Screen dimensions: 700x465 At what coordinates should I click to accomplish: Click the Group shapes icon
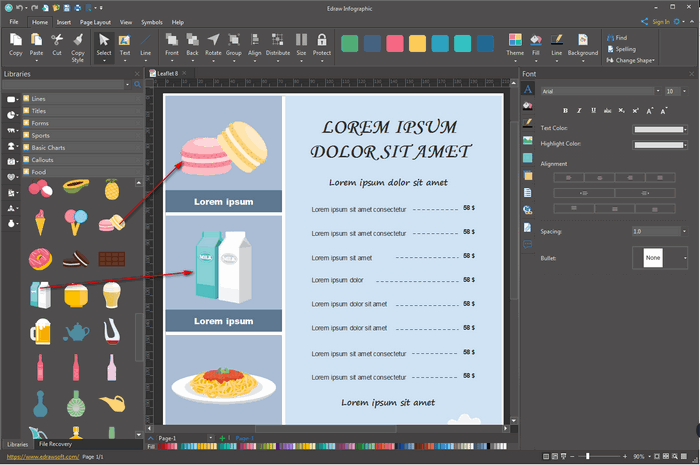pos(233,42)
